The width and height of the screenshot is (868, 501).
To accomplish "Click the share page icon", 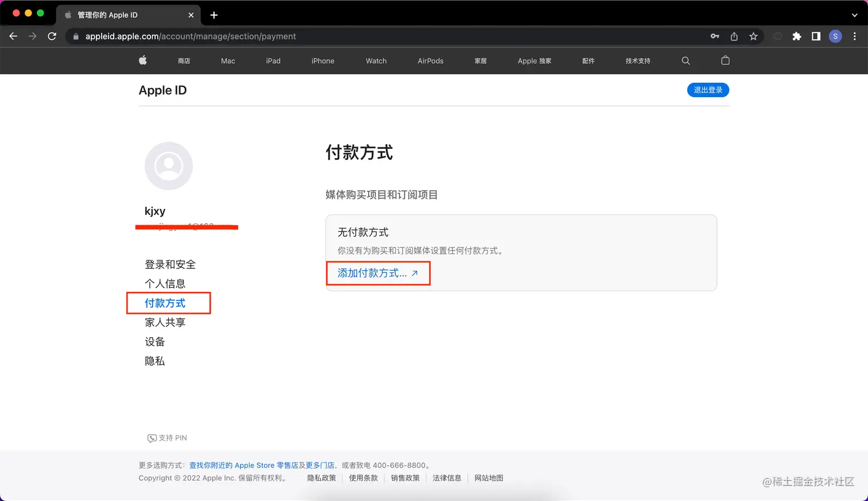I will 734,36.
